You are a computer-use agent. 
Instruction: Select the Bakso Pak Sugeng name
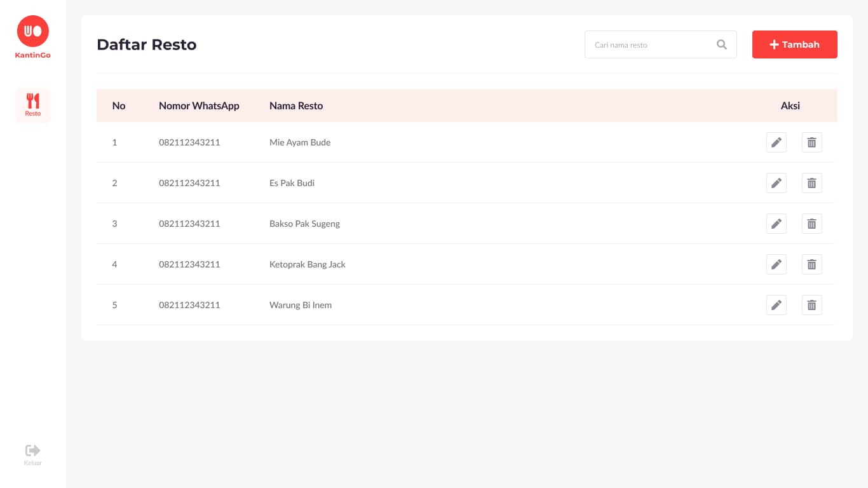(x=304, y=224)
